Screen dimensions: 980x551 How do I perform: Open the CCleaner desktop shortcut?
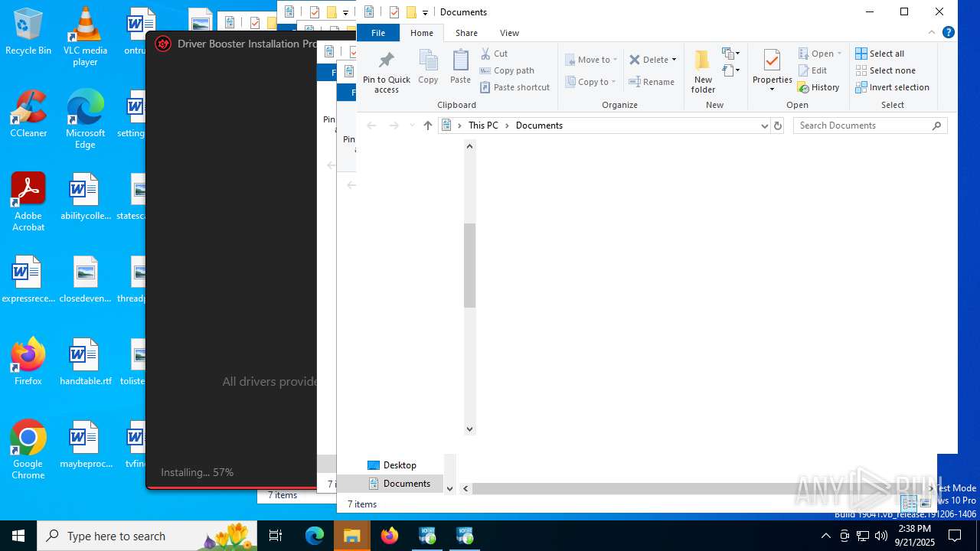(x=28, y=115)
